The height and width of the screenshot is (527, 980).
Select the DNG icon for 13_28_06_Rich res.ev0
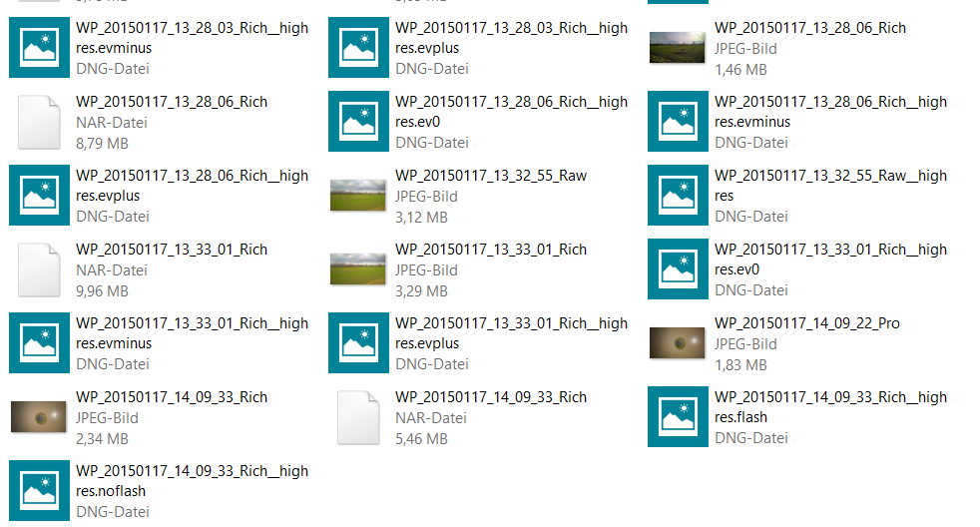pos(358,122)
